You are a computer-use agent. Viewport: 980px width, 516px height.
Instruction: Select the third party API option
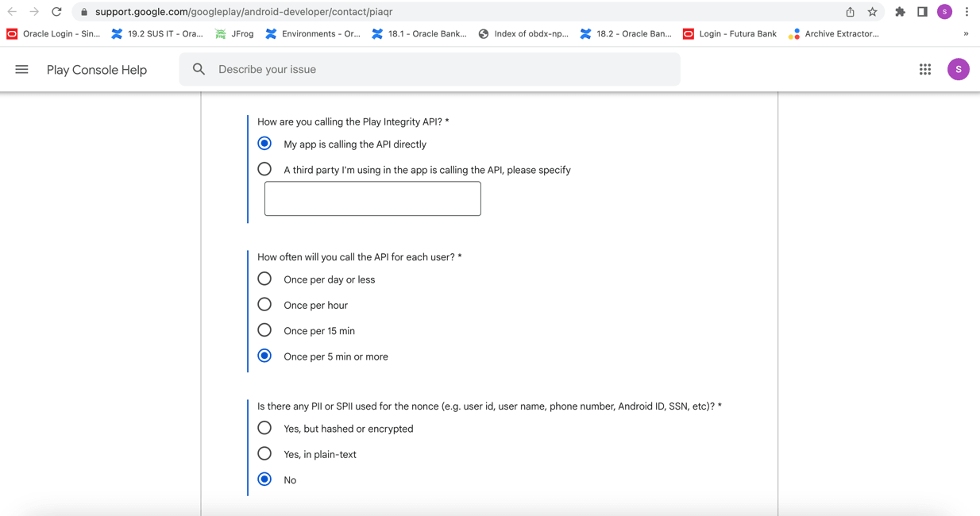(x=264, y=169)
